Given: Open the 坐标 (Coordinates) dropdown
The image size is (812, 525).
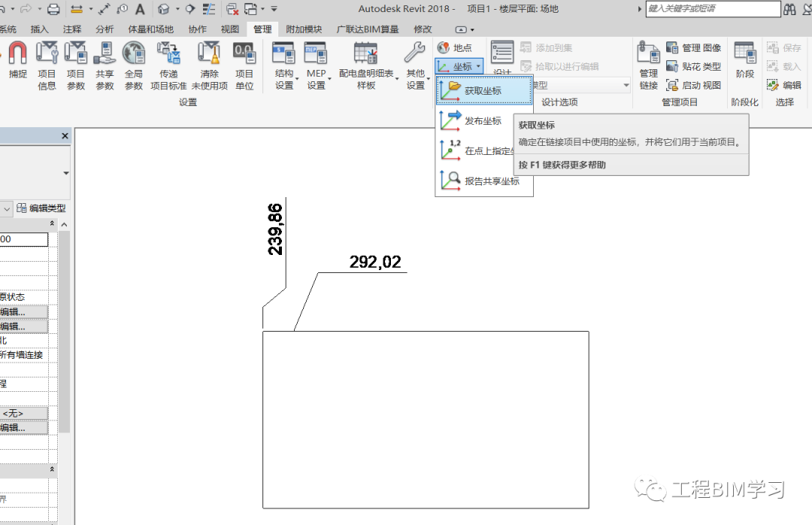Looking at the screenshot, I should [x=459, y=66].
